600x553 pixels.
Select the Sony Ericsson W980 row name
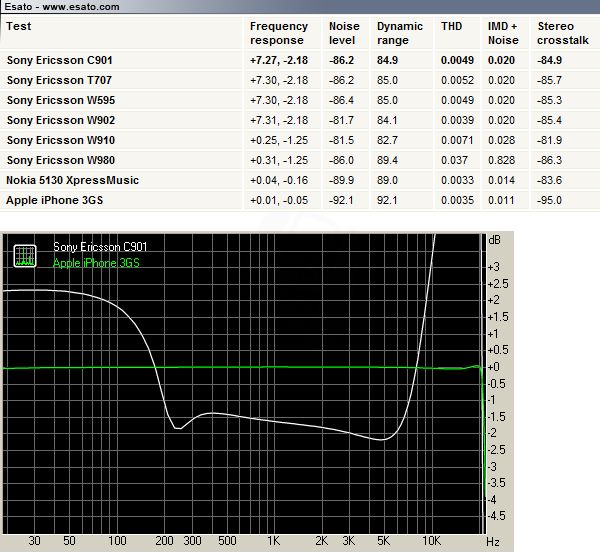(x=61, y=160)
